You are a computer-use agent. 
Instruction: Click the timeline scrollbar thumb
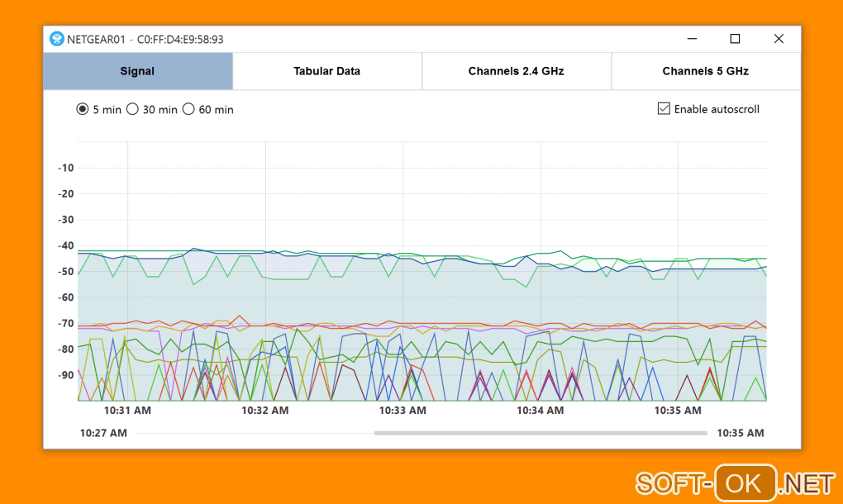[541, 433]
